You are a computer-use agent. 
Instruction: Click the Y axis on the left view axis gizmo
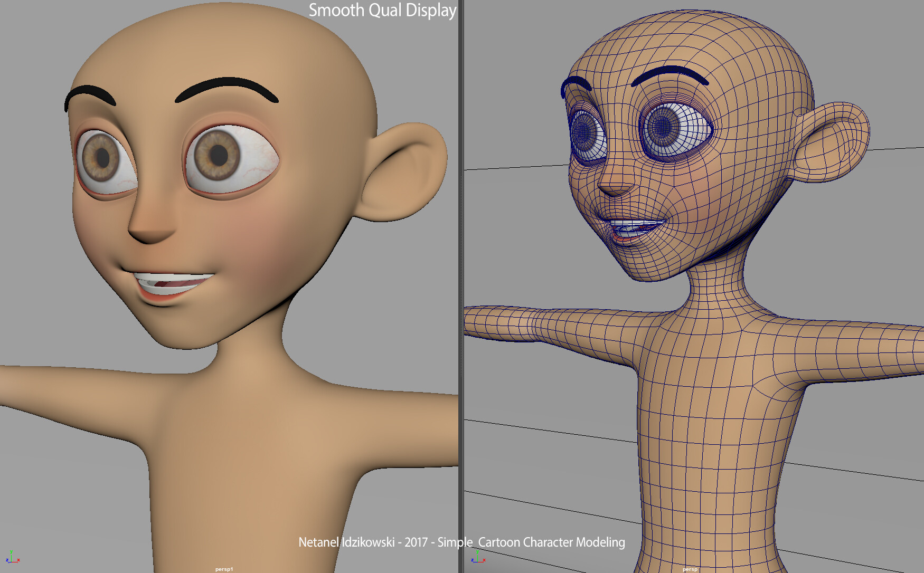tap(11, 552)
